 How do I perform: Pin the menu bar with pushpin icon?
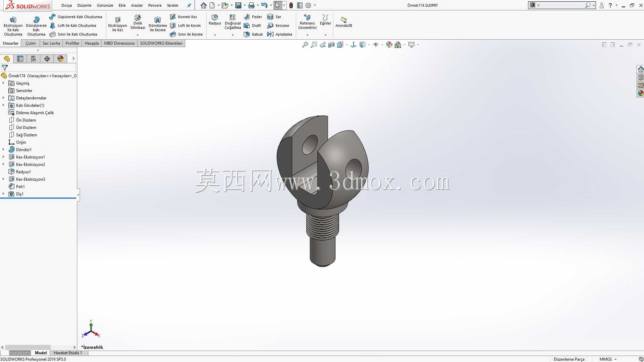tap(189, 5)
